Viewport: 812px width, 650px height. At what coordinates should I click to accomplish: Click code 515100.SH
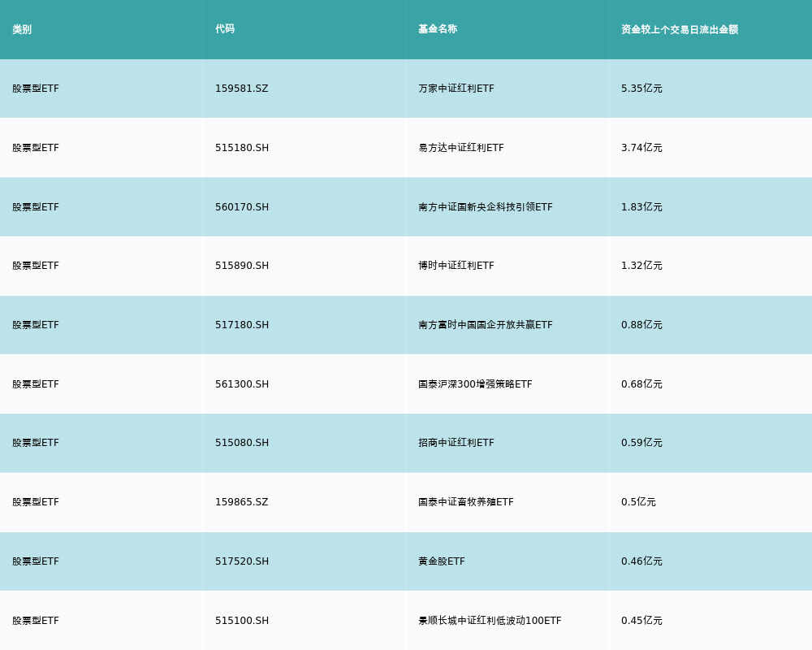tap(242, 621)
